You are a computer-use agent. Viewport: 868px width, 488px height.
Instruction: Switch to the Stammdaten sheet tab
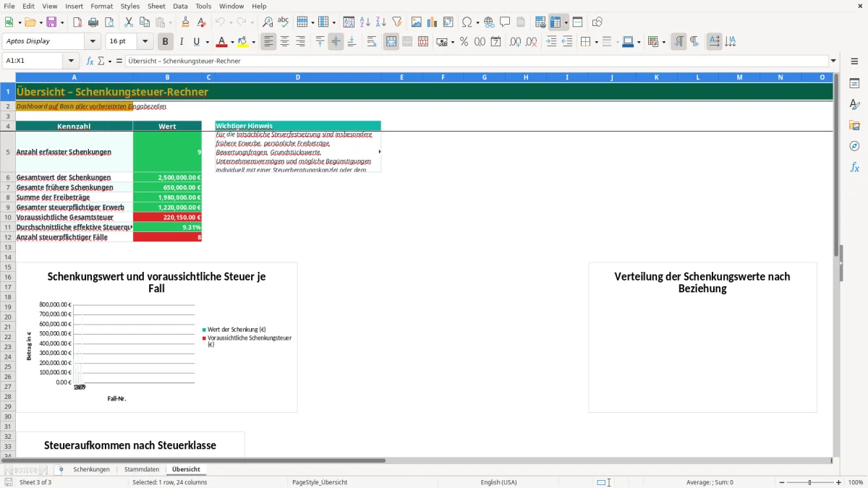pyautogui.click(x=141, y=469)
